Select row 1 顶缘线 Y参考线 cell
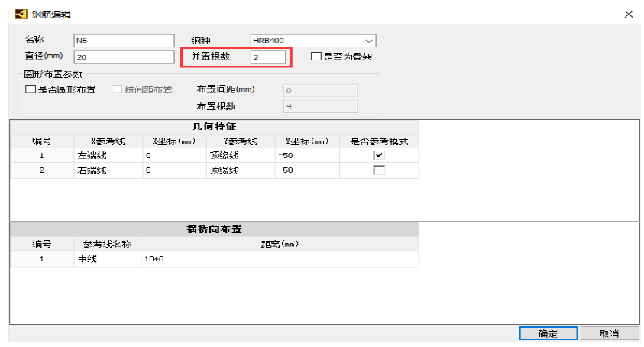644x347 pixels. [241, 155]
